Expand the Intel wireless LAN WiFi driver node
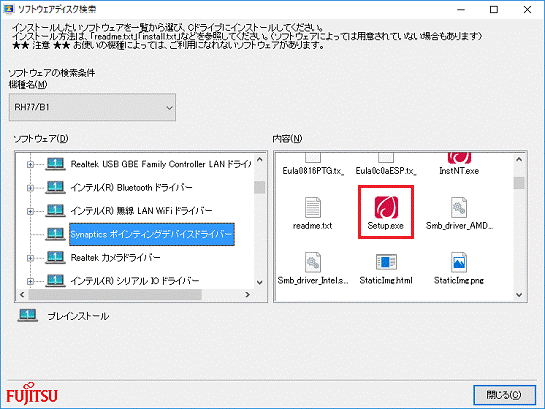The width and height of the screenshot is (545, 409). pos(30,211)
